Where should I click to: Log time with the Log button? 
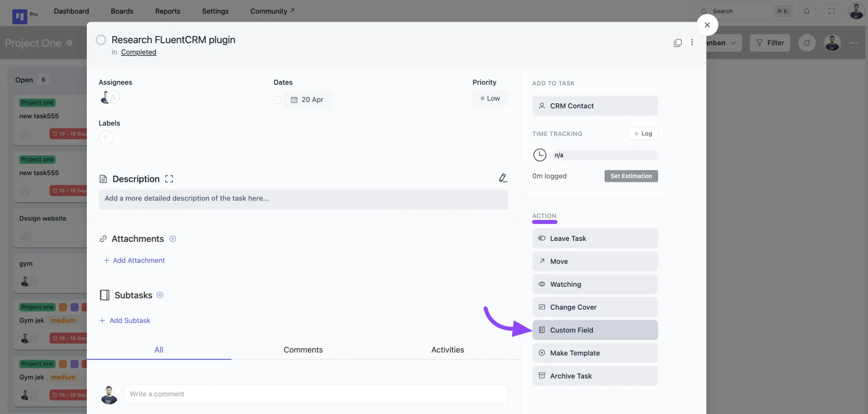click(643, 133)
